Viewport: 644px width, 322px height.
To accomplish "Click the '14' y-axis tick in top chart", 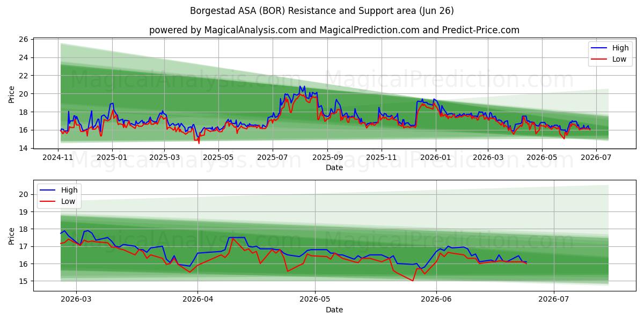I will click(x=23, y=148).
